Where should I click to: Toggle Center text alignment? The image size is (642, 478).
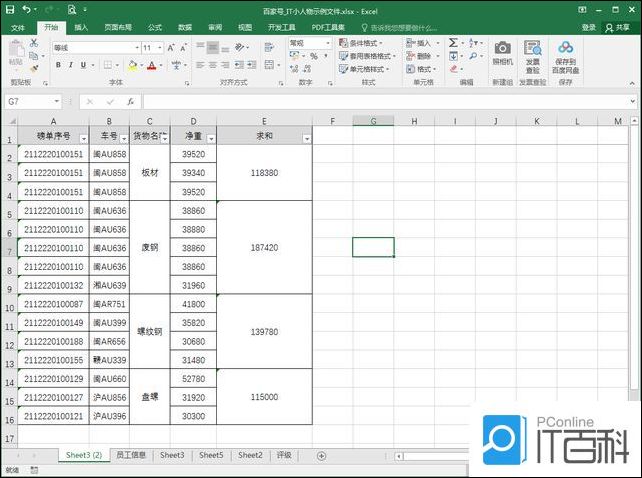coord(212,65)
